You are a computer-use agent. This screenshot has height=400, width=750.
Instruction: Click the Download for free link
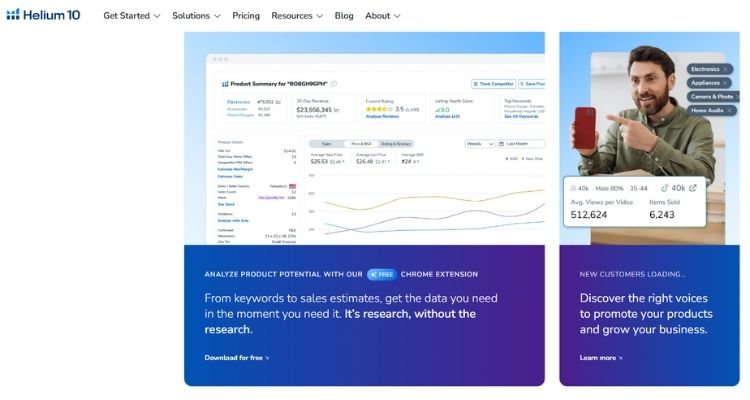237,357
